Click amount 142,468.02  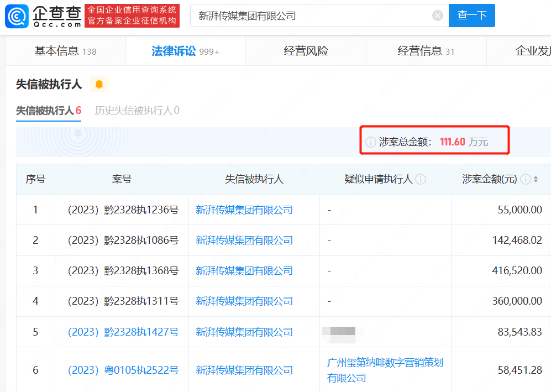[x=517, y=241]
